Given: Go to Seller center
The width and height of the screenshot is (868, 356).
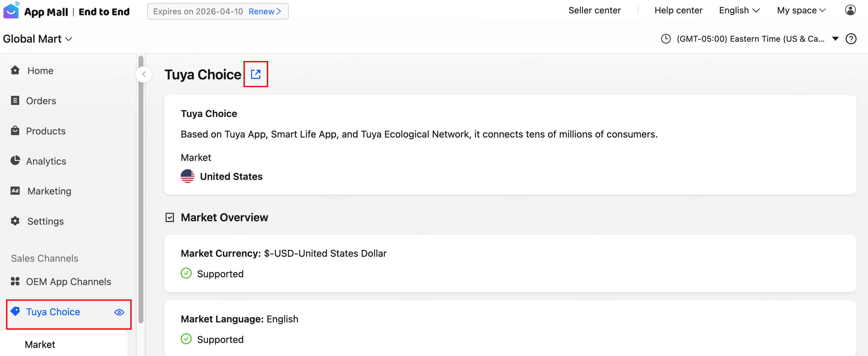Looking at the screenshot, I should point(595,11).
